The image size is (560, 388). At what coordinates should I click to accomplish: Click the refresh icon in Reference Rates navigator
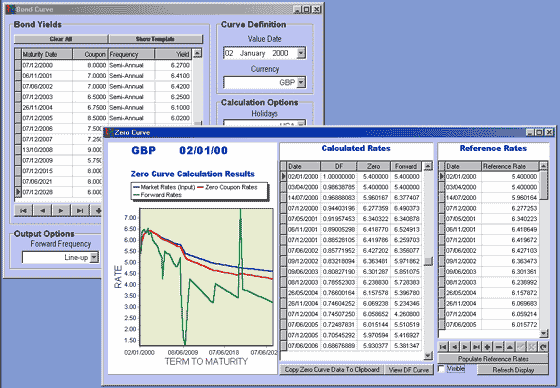coord(543,347)
